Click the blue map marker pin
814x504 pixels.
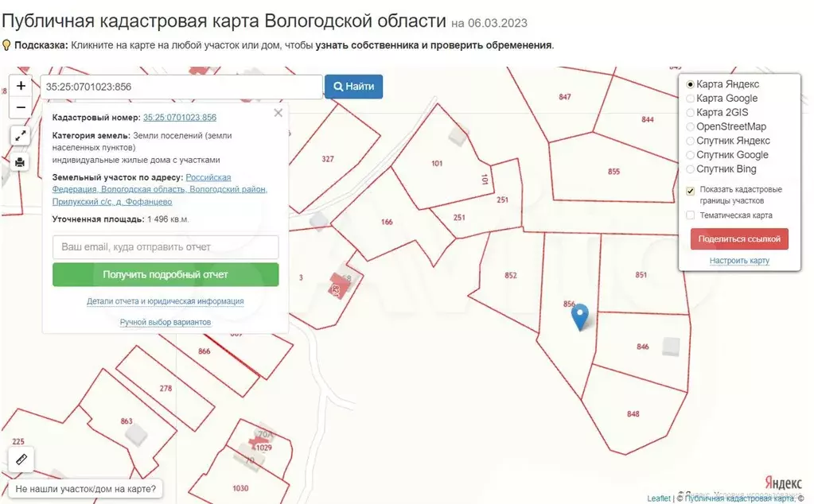(x=582, y=316)
